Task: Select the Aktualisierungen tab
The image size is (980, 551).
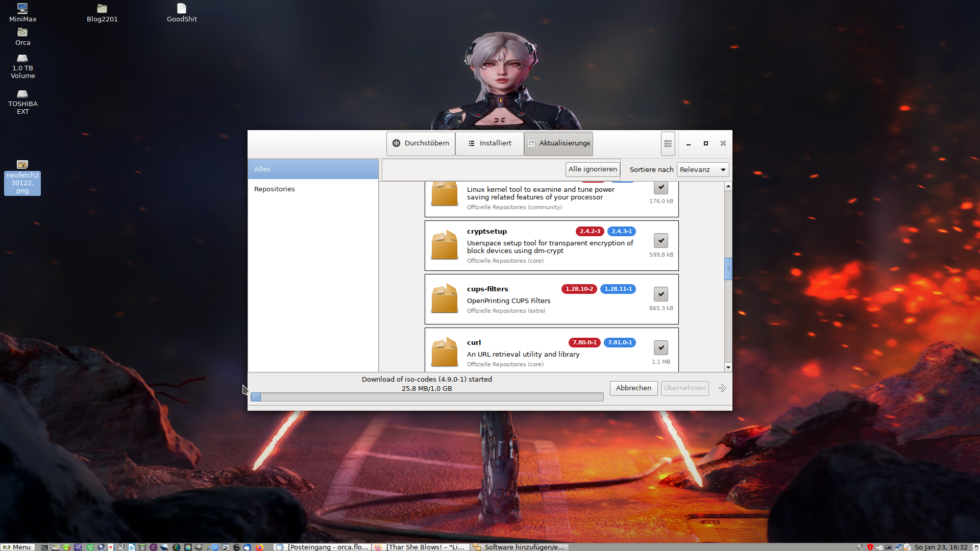Action: click(x=558, y=143)
